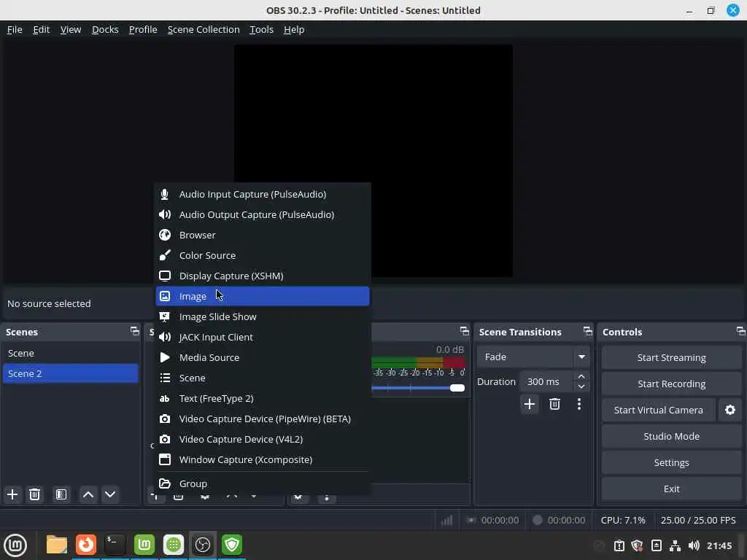Open the Help menu
Viewport: 747px width, 560px height.
[x=294, y=29]
